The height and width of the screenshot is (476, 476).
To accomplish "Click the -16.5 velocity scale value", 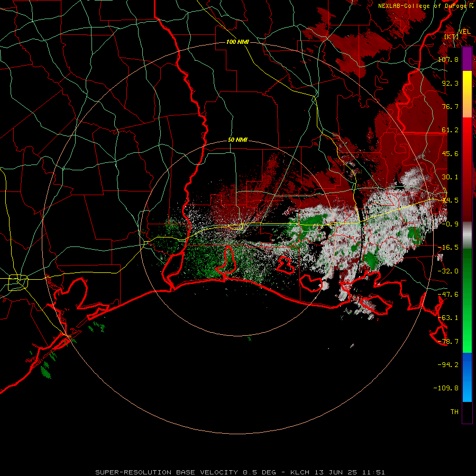I will (448, 248).
